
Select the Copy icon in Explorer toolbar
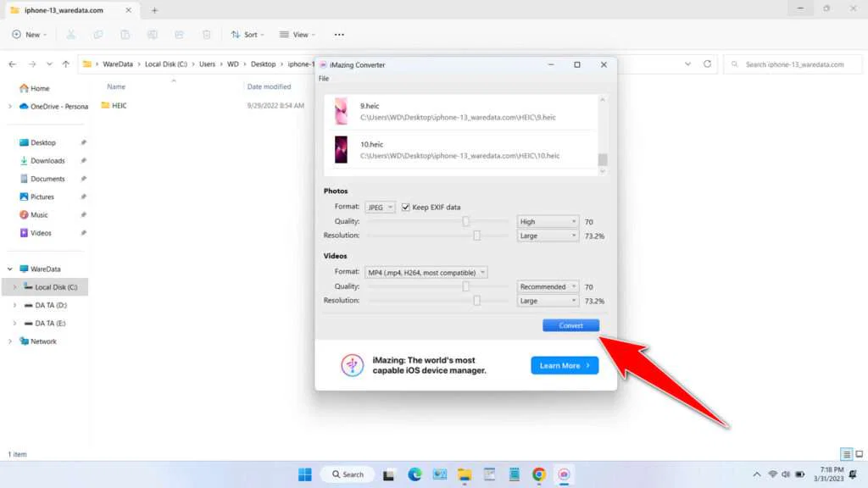pos(98,34)
